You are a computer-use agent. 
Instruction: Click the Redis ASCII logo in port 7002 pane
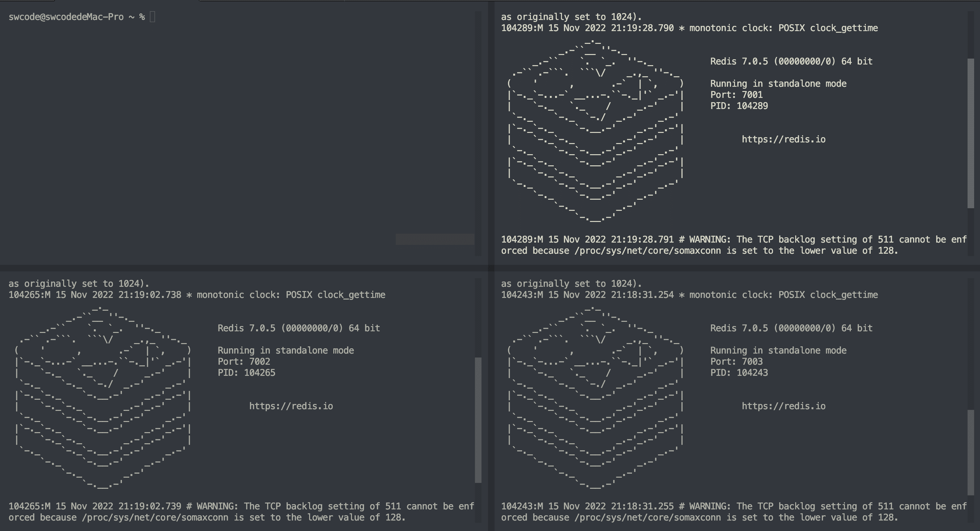[x=103, y=398]
